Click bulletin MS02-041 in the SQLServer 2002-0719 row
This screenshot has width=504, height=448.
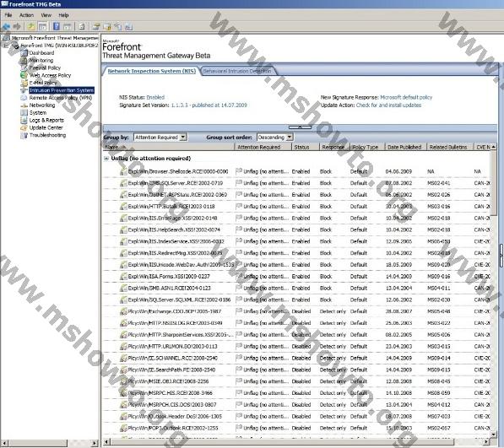click(439, 183)
